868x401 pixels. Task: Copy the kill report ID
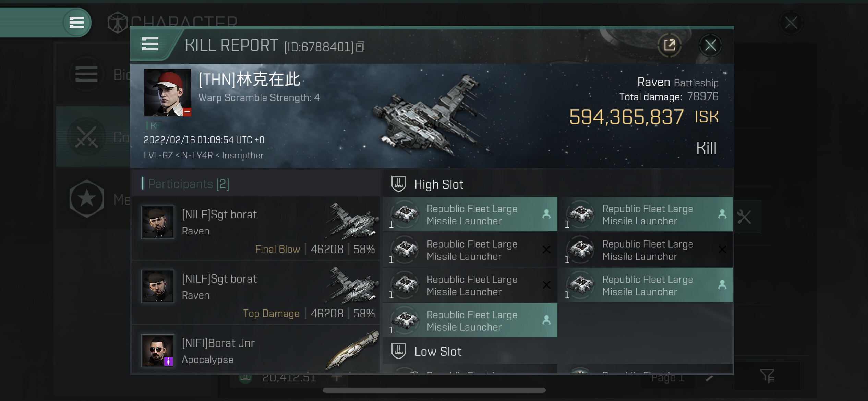tap(360, 47)
